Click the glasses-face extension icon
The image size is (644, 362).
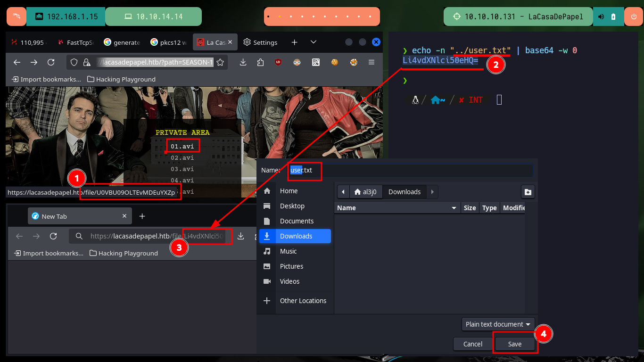pos(297,62)
